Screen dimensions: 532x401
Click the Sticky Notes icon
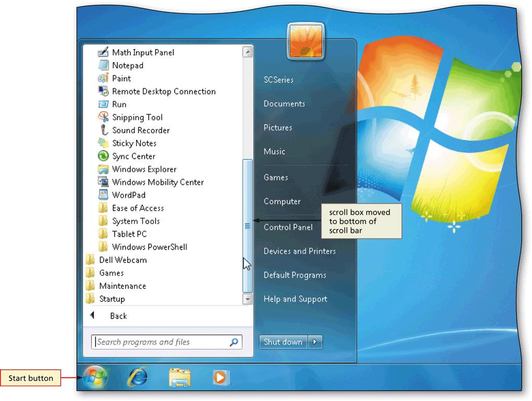click(x=103, y=143)
